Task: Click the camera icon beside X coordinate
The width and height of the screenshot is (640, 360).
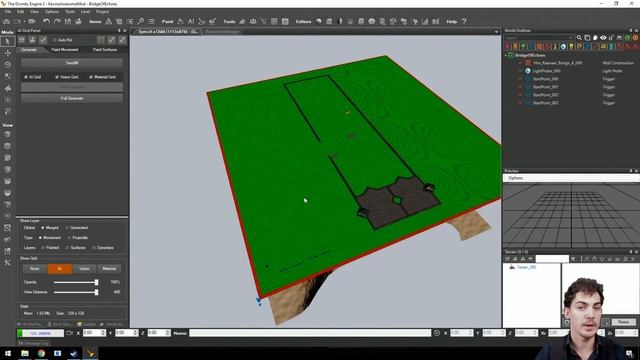Action: (69, 333)
